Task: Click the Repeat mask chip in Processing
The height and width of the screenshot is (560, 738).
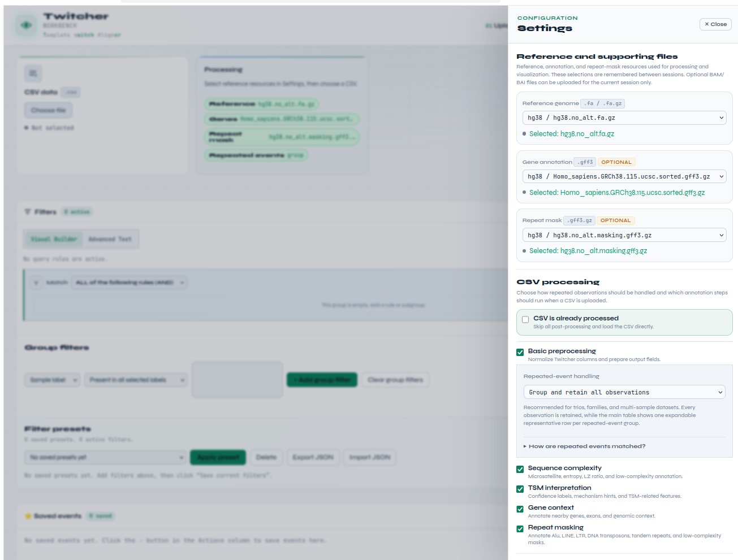Action: 282,137
